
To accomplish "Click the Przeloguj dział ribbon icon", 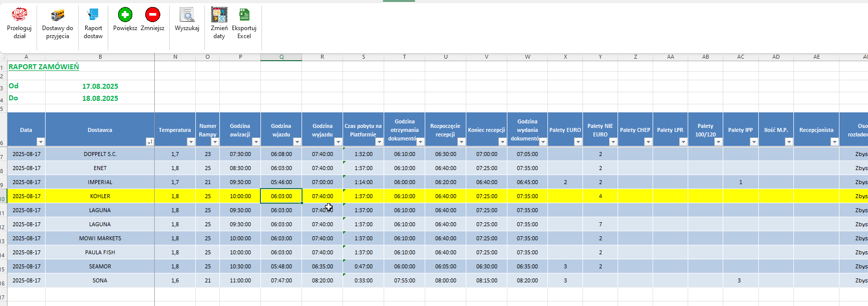I will coord(19,15).
